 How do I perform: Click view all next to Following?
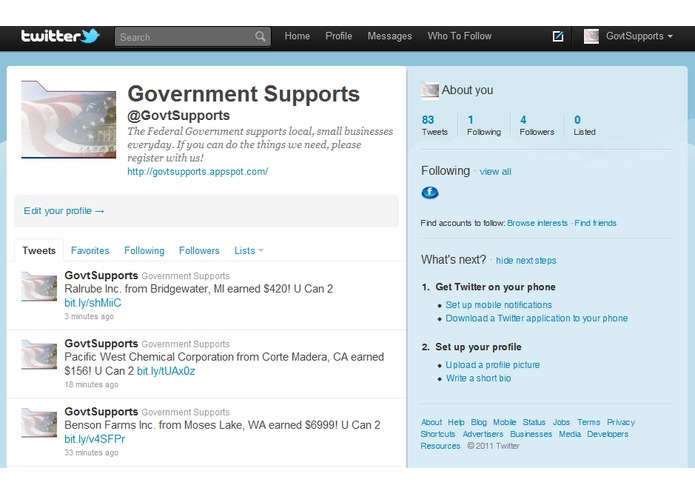point(495,172)
